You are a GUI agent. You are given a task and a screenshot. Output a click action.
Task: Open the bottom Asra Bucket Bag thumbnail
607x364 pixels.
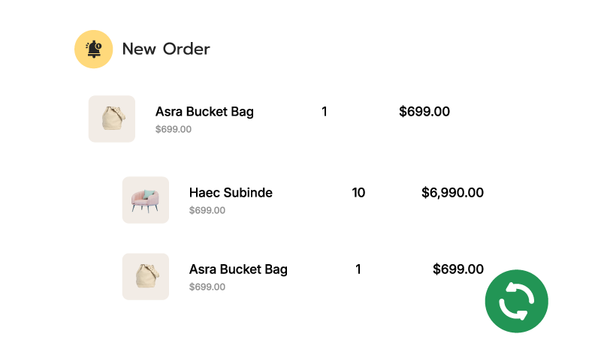tap(146, 277)
